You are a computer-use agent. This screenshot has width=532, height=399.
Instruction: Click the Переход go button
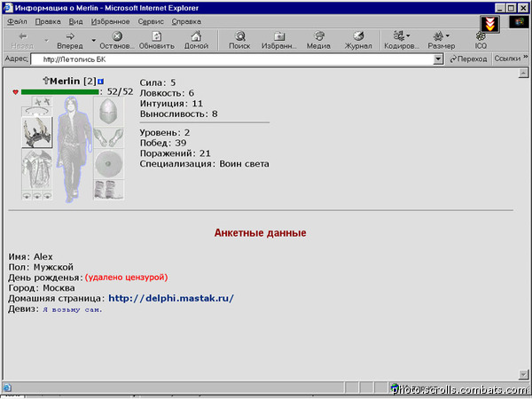tap(468, 59)
